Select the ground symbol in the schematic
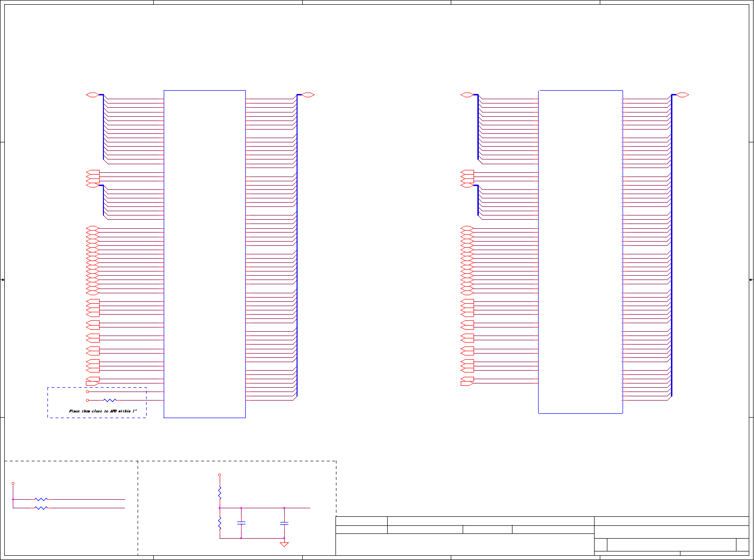 click(x=284, y=544)
